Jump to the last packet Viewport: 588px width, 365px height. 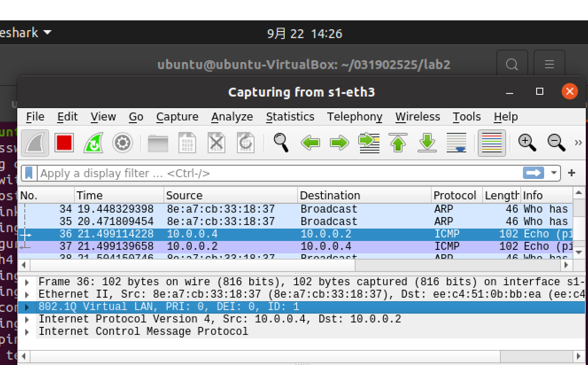pyautogui.click(x=427, y=143)
